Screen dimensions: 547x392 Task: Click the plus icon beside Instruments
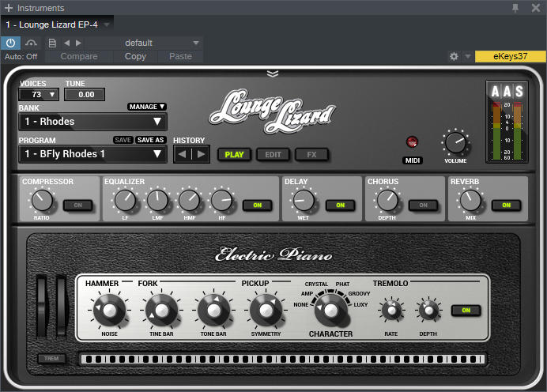click(9, 8)
